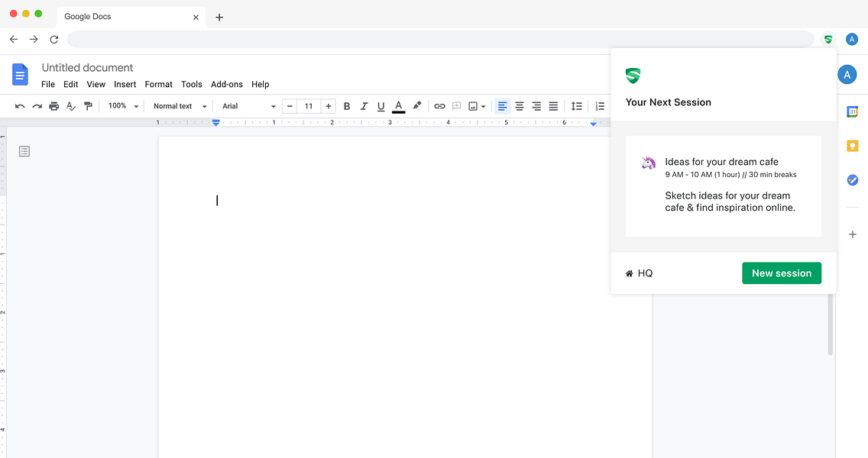868x458 pixels.
Task: Open the highlight color tool
Action: 417,105
